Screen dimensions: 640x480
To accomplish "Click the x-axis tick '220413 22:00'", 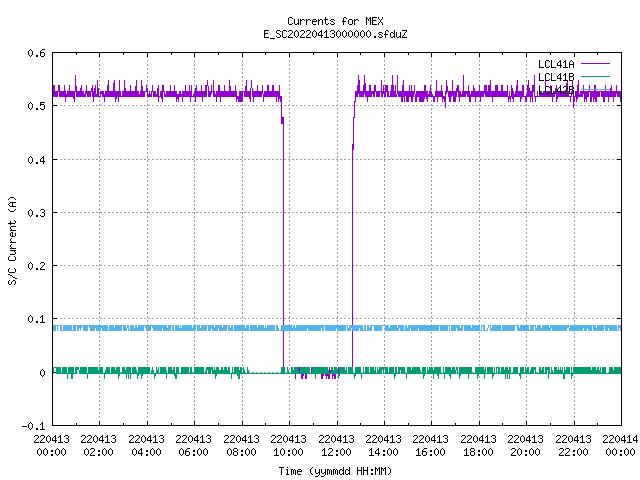I will click(573, 446).
